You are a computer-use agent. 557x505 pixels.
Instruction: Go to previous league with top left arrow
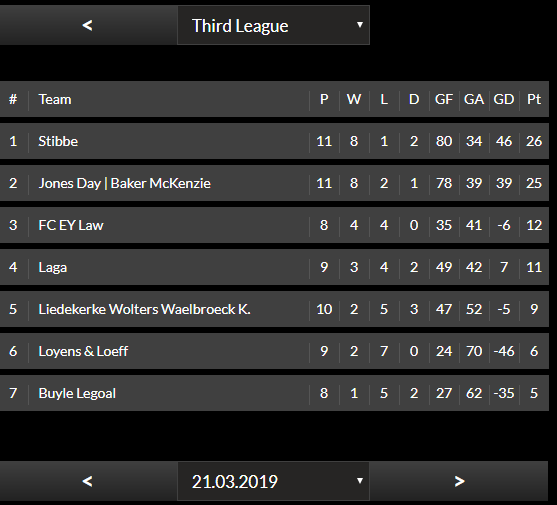tap(88, 25)
